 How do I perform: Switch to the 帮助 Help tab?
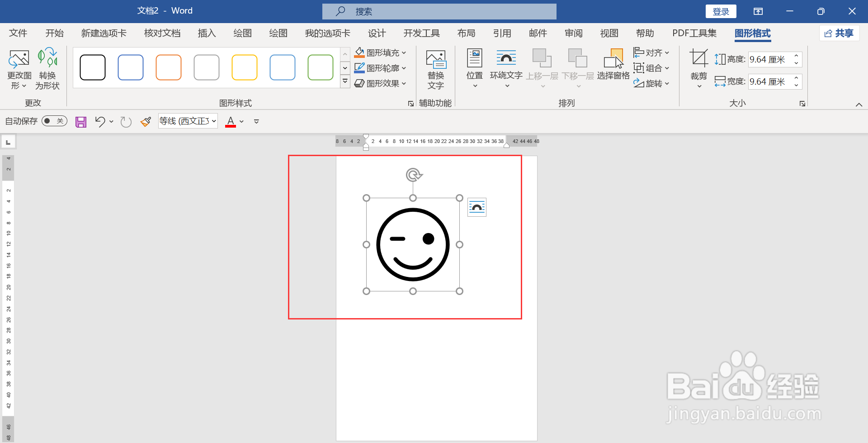click(x=645, y=33)
